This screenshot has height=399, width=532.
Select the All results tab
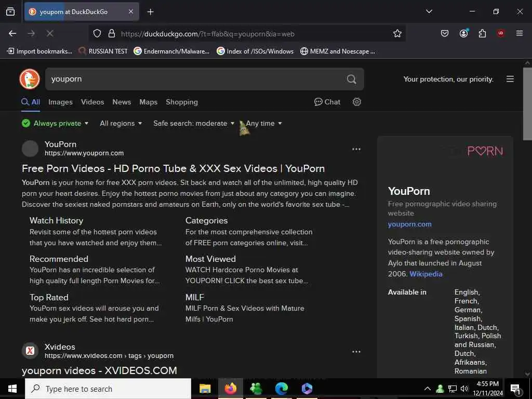coord(31,102)
